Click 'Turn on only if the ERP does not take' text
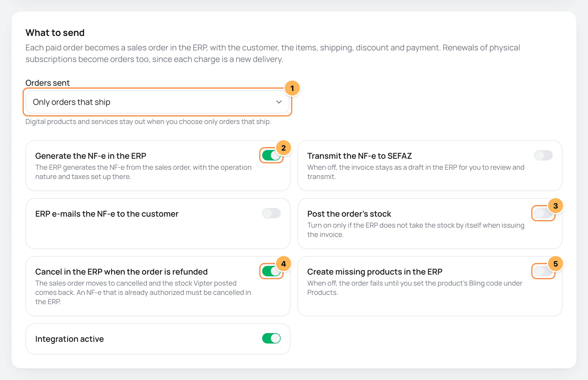Viewport: 588px width, 380px height. pos(416,230)
